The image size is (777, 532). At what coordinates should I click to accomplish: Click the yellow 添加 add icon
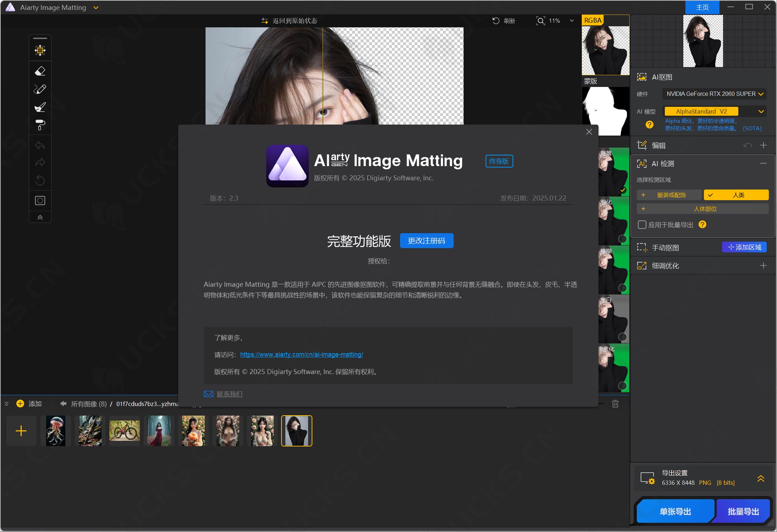(20, 404)
